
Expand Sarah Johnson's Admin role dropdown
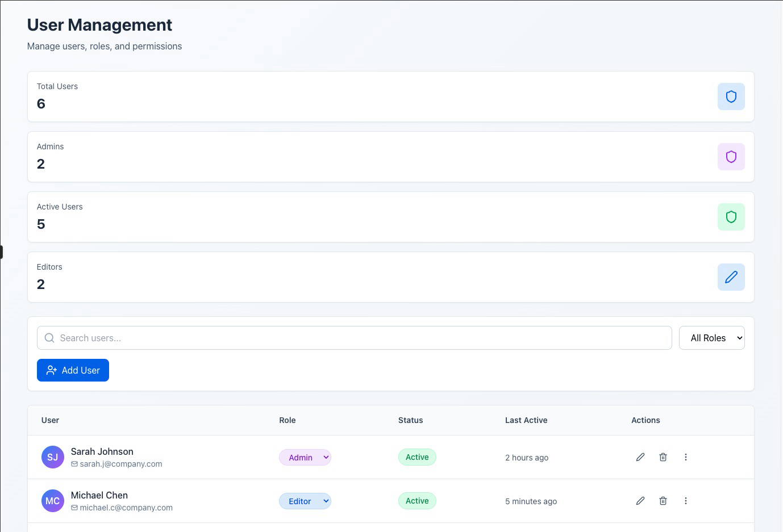pyautogui.click(x=305, y=458)
